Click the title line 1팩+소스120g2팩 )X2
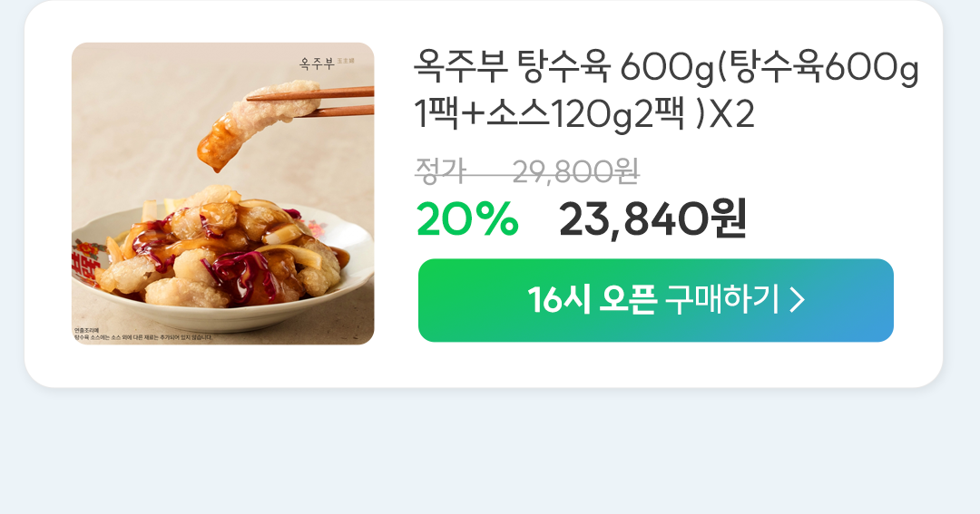The height and width of the screenshot is (514, 980). [584, 115]
